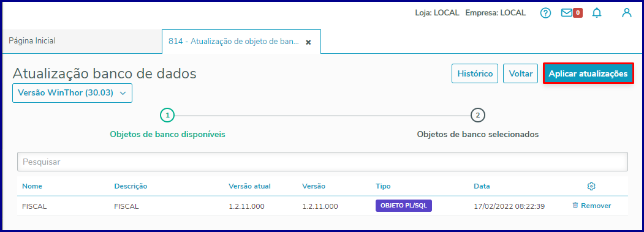Sort by the Tipo column header
Viewport: 644px width, 232px height.
pyautogui.click(x=383, y=186)
